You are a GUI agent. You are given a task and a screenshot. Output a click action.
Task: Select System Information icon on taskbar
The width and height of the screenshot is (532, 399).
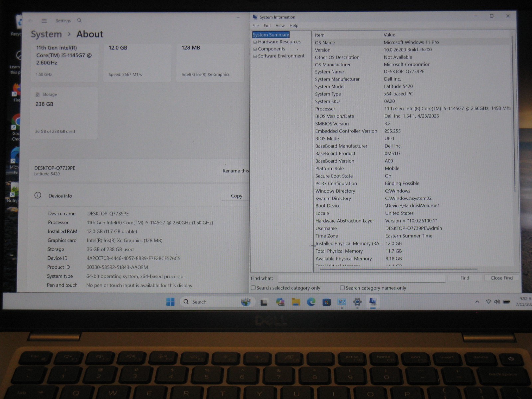point(373,302)
